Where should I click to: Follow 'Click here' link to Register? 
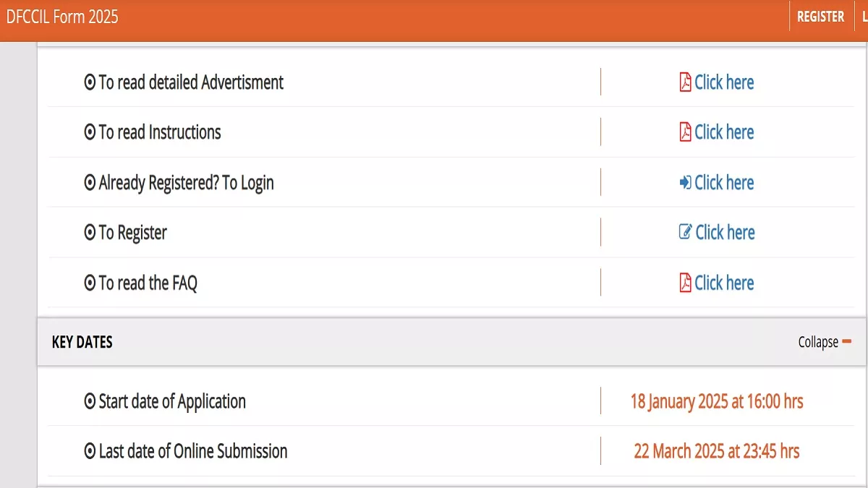pos(725,232)
